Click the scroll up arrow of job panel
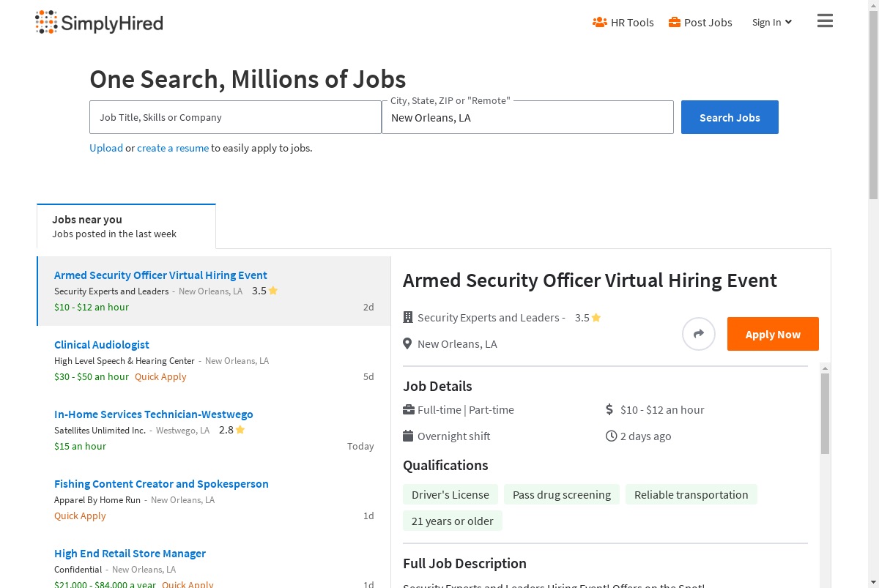This screenshot has width=879, height=588. pos(826,368)
